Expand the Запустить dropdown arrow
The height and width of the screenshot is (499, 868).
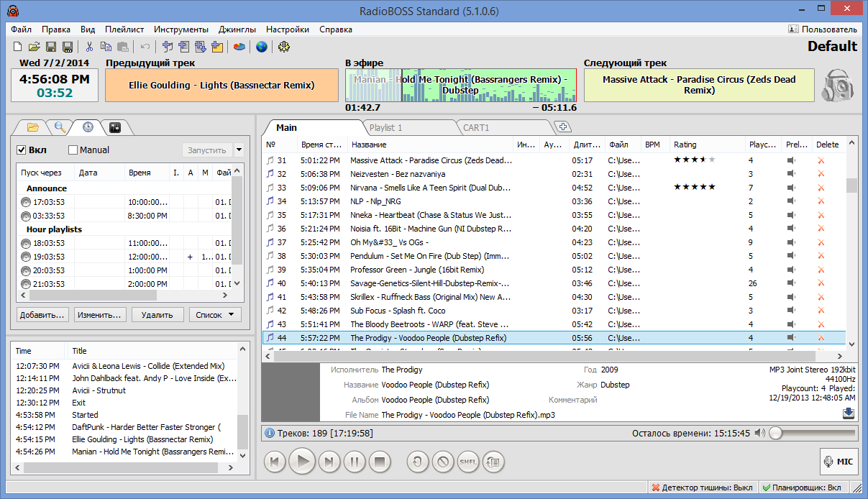click(239, 150)
